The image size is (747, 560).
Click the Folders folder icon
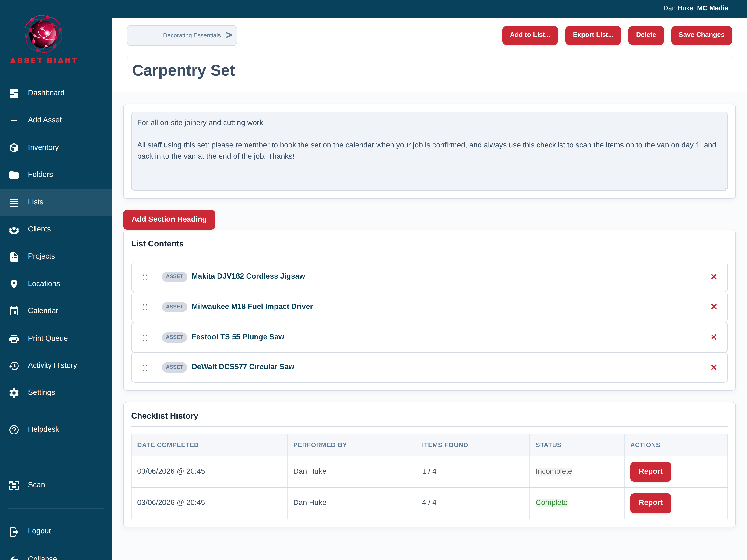(x=14, y=175)
